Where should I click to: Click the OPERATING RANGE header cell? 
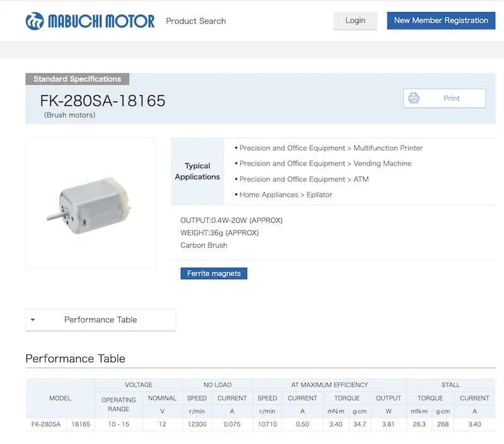click(118, 404)
